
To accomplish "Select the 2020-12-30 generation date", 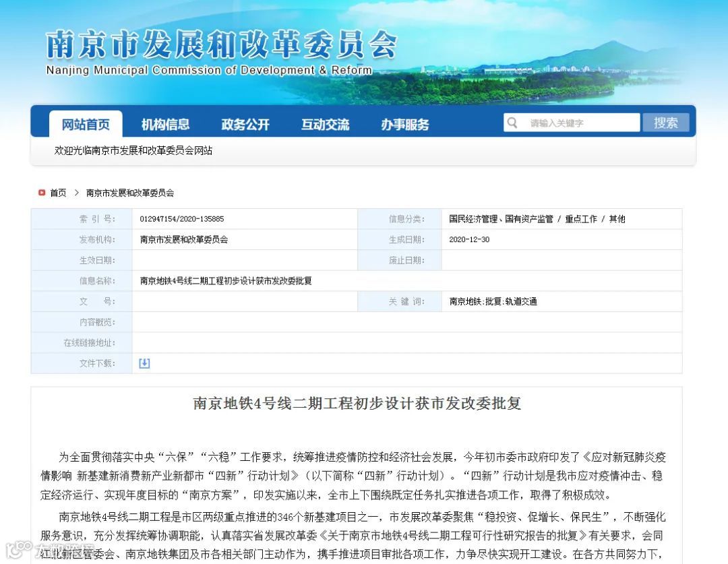I will point(469,239).
